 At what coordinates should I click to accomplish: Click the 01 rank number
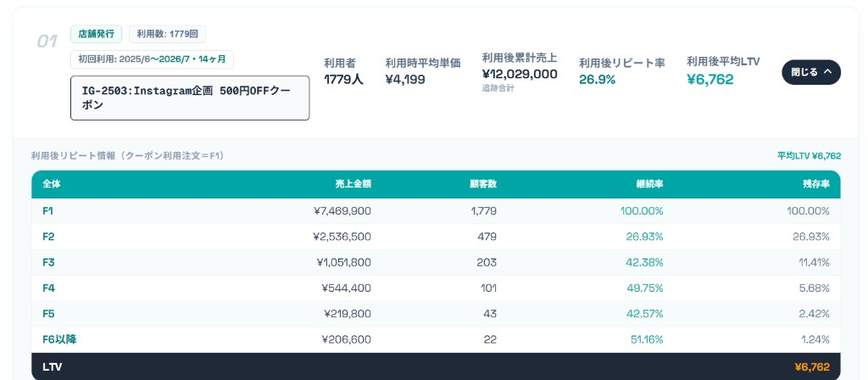point(47,42)
